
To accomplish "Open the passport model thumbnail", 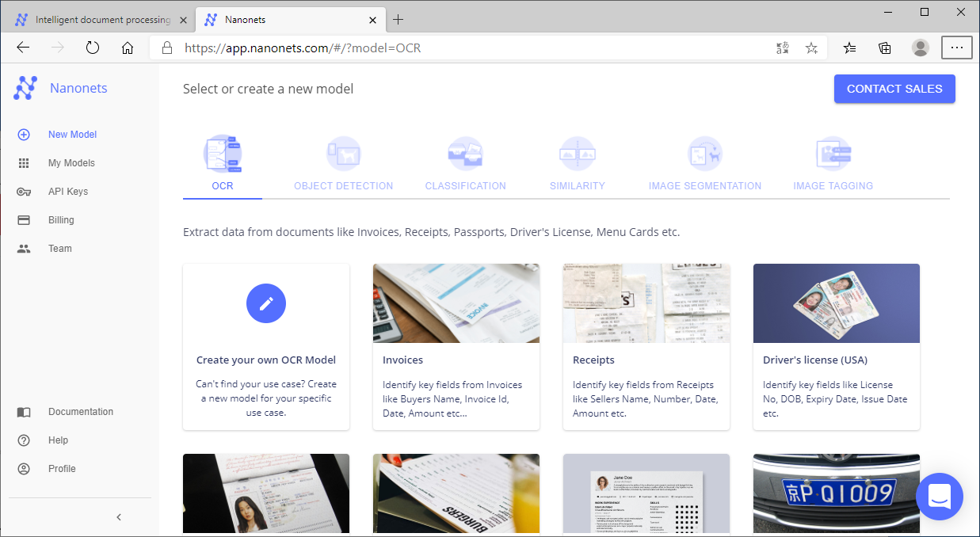I will click(266, 493).
